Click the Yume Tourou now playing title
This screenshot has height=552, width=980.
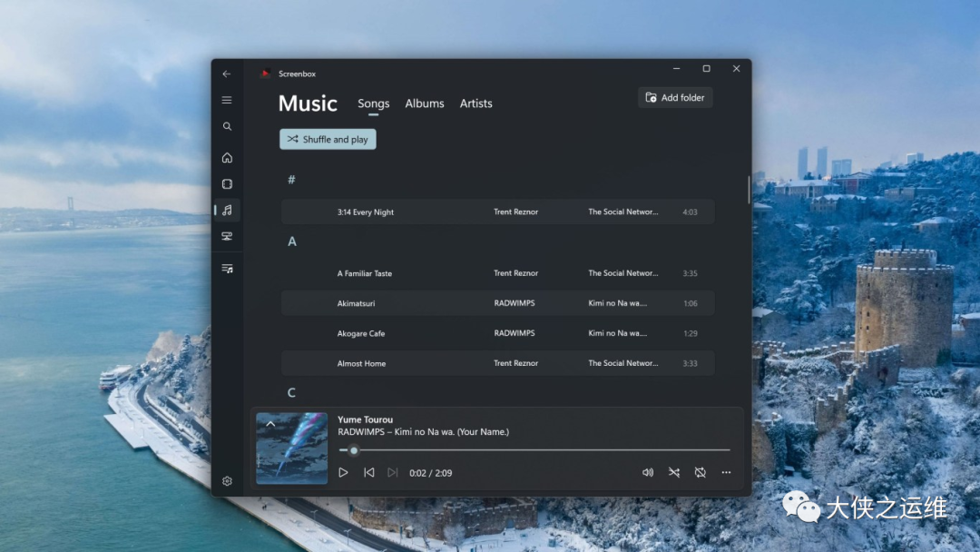(x=365, y=419)
